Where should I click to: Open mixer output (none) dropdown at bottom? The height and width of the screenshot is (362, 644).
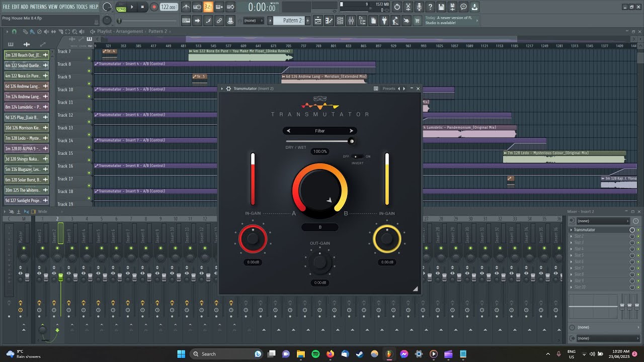608,338
